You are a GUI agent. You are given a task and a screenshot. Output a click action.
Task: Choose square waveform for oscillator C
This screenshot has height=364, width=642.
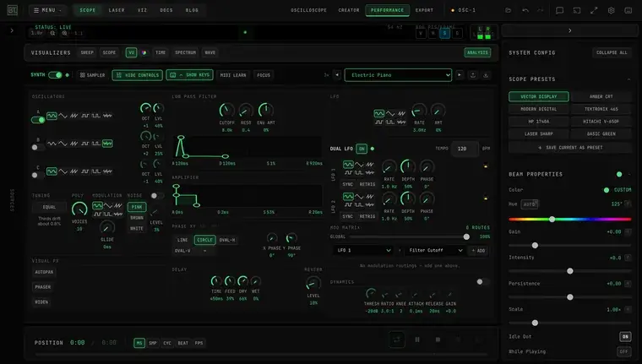click(84, 171)
